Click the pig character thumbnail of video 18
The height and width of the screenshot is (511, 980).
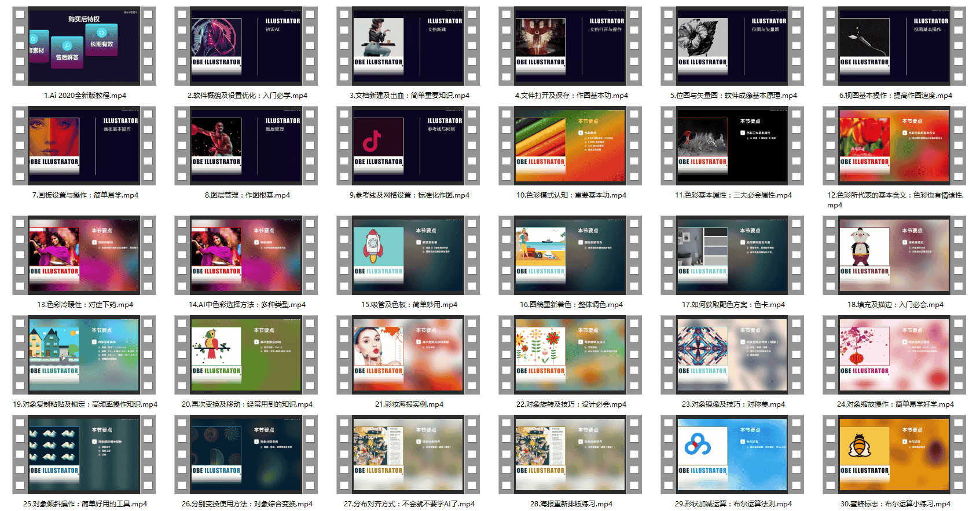[x=894, y=255]
